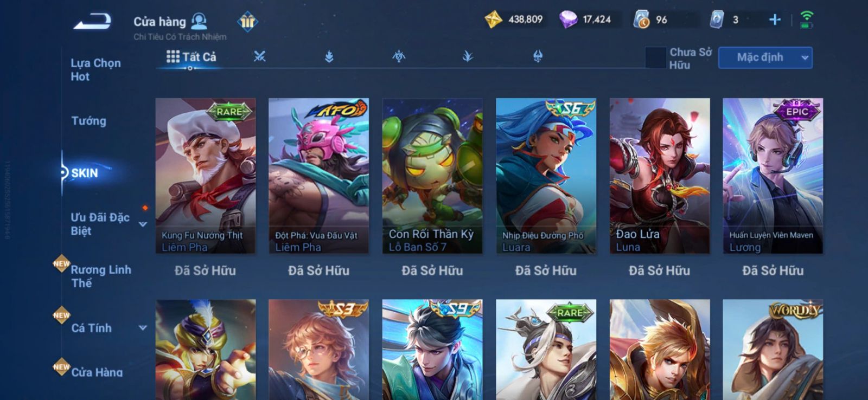Expand the Ưu Đãi Đặc Biệt section
The height and width of the screenshot is (400, 868).
click(143, 224)
